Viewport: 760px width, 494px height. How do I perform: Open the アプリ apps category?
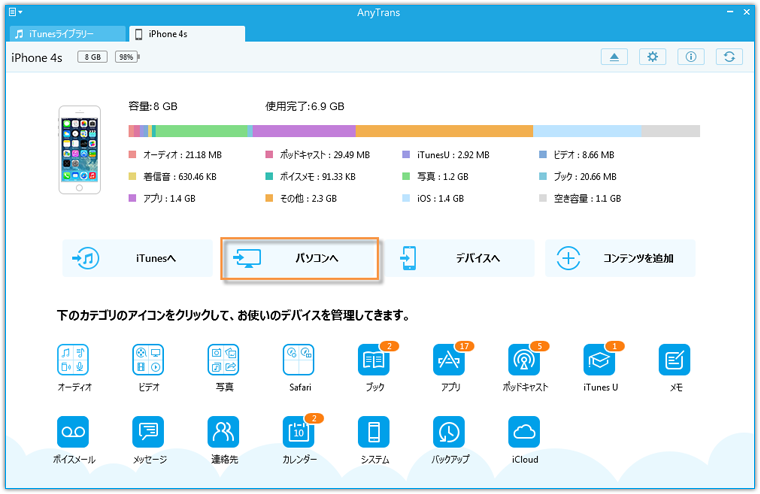(x=449, y=360)
